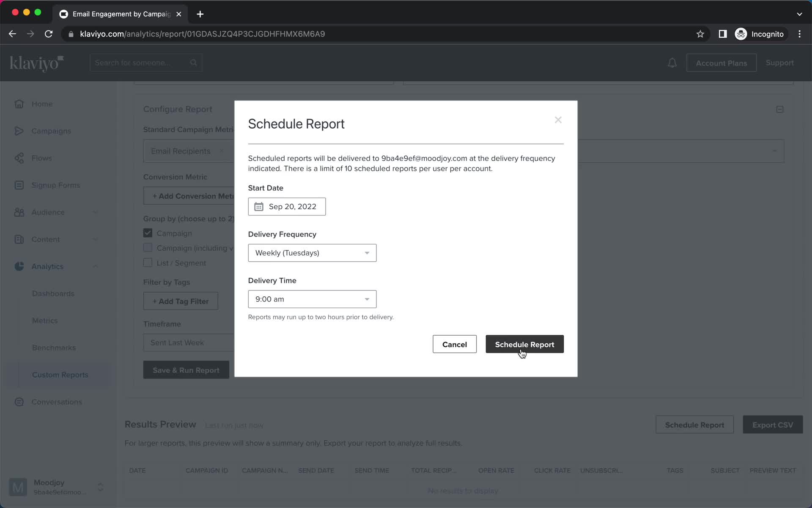Screen dimensions: 812x508
Task: Open the Moodjy account switcher arrows
Action: [101, 487]
